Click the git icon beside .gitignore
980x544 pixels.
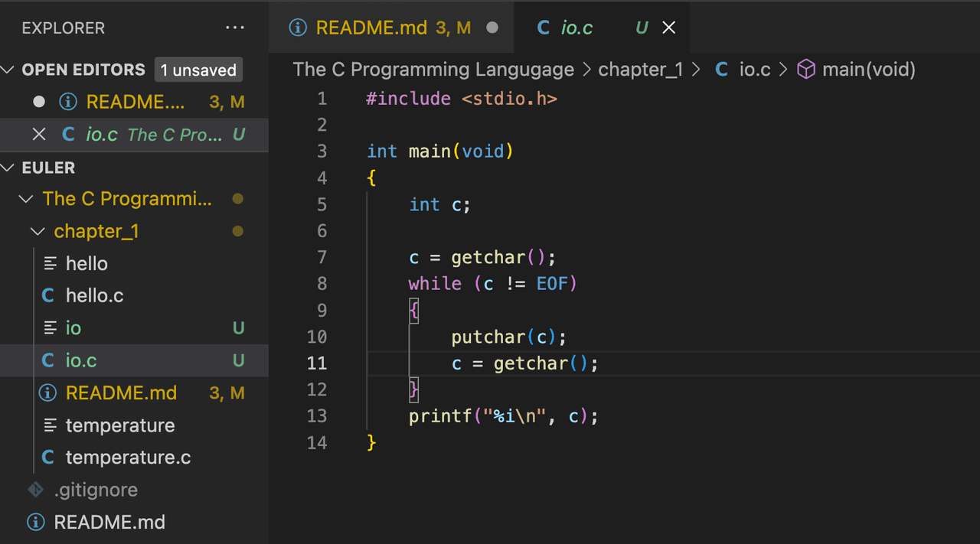[35, 490]
